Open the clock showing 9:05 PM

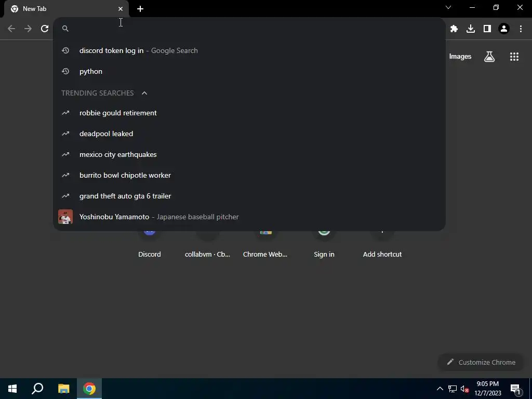click(487, 389)
